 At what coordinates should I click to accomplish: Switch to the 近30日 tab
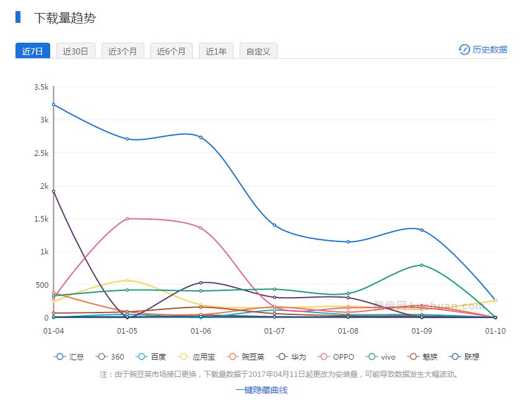coord(76,51)
